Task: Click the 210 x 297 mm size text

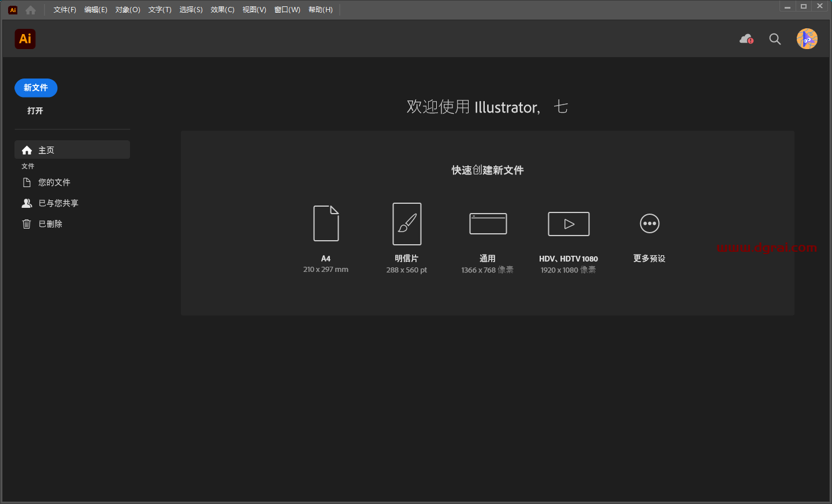Action: [326, 270]
